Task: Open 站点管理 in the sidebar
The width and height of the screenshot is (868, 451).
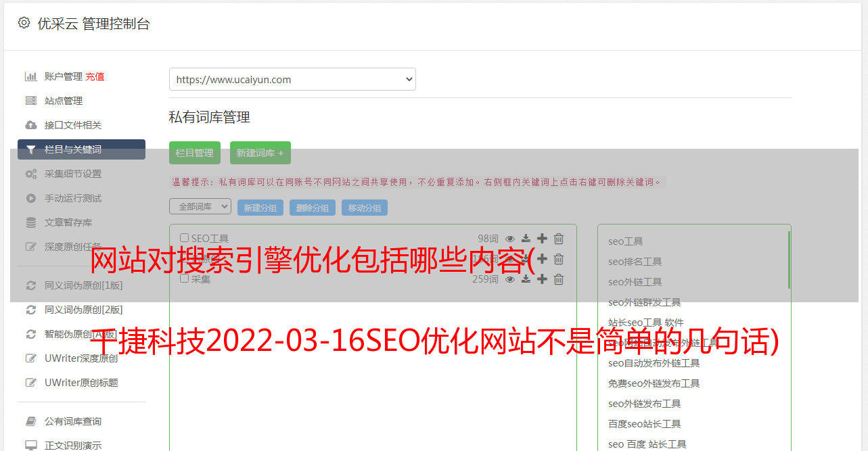Action: point(63,101)
